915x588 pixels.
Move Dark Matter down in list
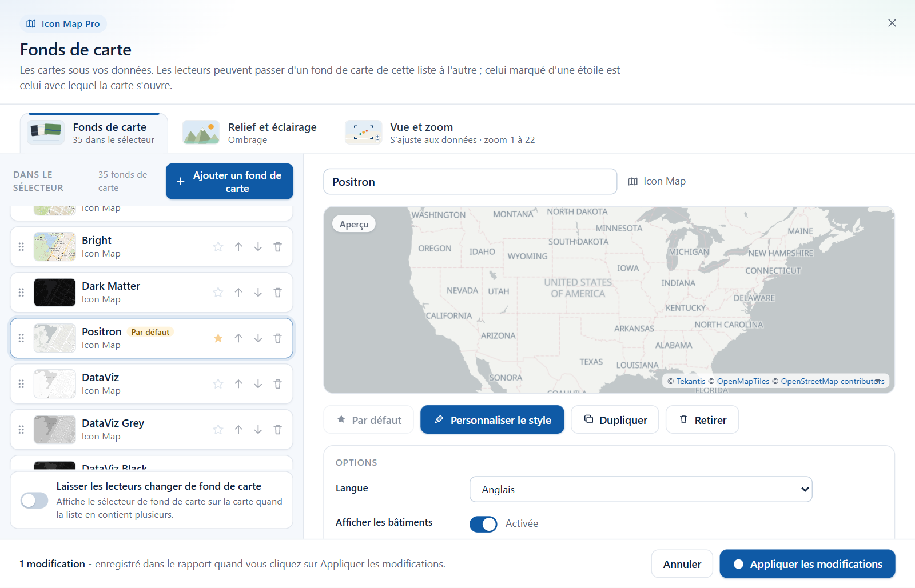258,293
